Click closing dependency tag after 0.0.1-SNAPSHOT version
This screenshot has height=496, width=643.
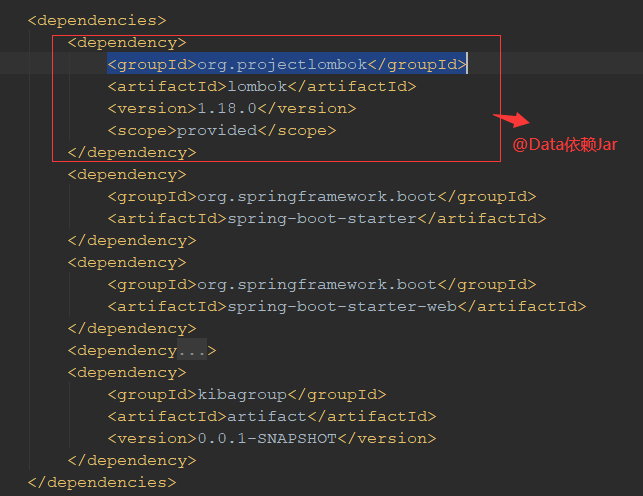tap(132, 460)
